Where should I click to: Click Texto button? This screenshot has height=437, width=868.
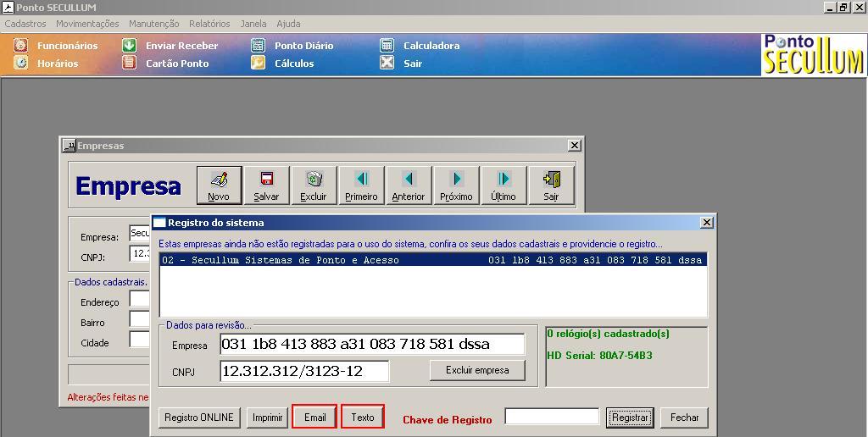click(x=363, y=417)
